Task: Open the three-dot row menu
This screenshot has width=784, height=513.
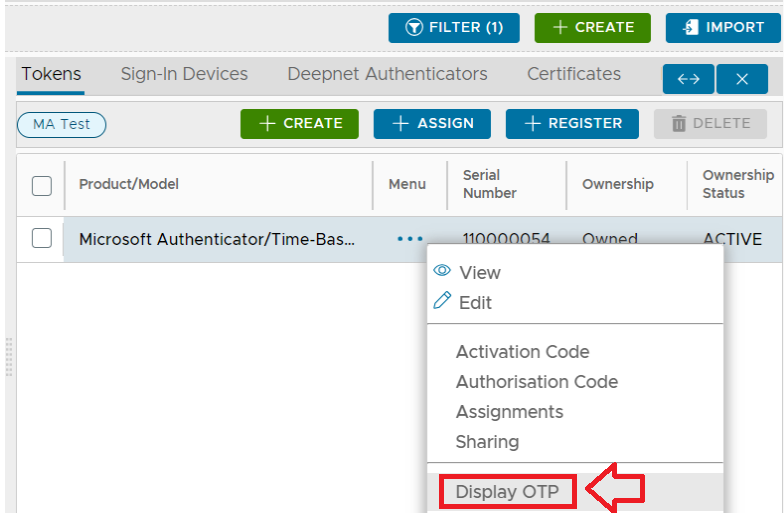Action: point(410,239)
